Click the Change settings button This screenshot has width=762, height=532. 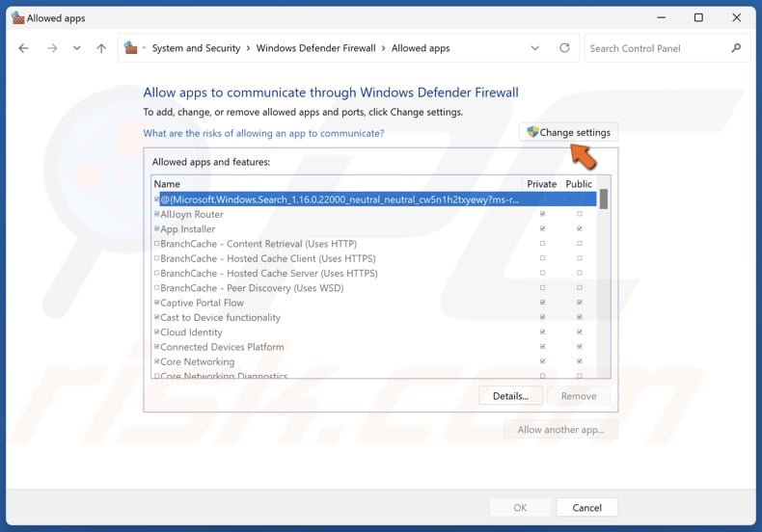pyautogui.click(x=567, y=132)
